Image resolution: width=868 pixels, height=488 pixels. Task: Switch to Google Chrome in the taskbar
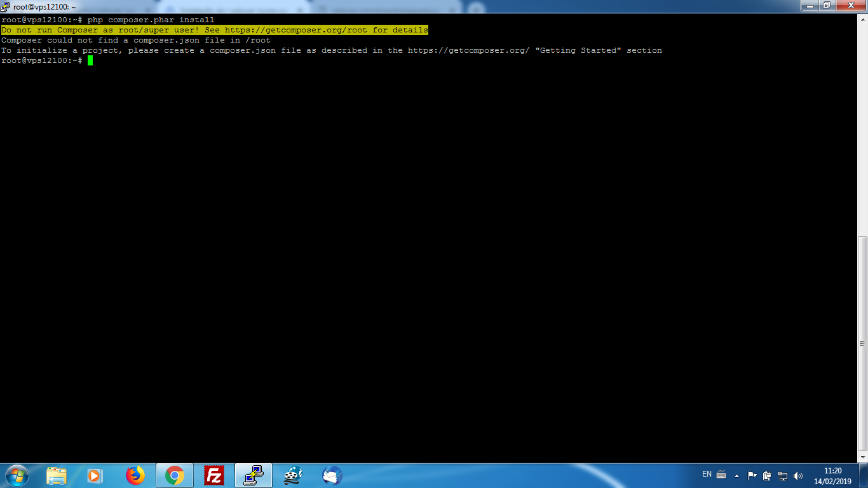[175, 475]
